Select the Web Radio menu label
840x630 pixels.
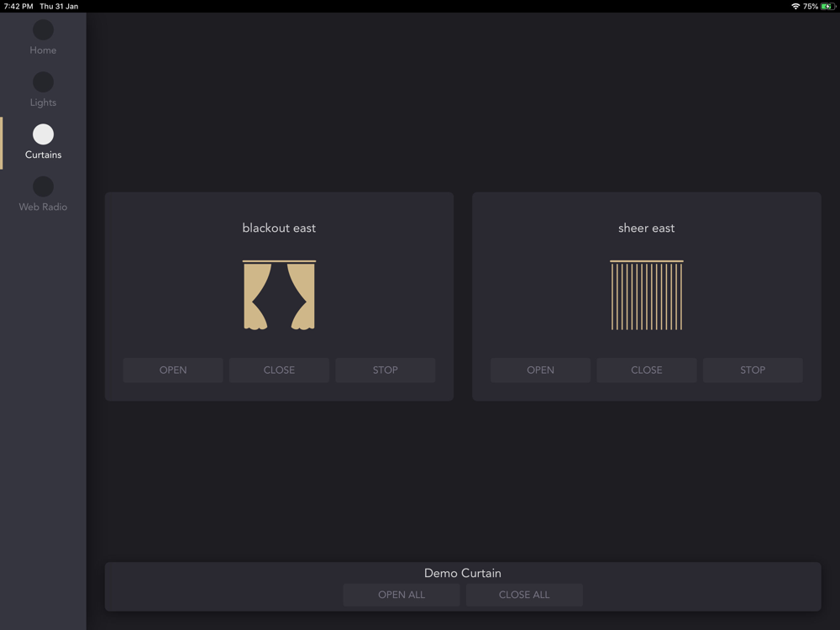[43, 207]
